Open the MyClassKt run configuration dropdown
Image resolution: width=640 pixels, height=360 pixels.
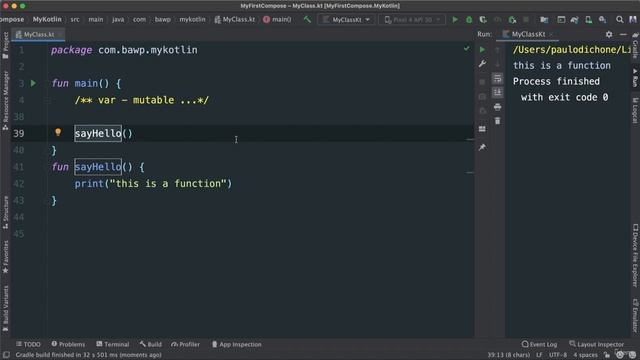[x=346, y=20]
